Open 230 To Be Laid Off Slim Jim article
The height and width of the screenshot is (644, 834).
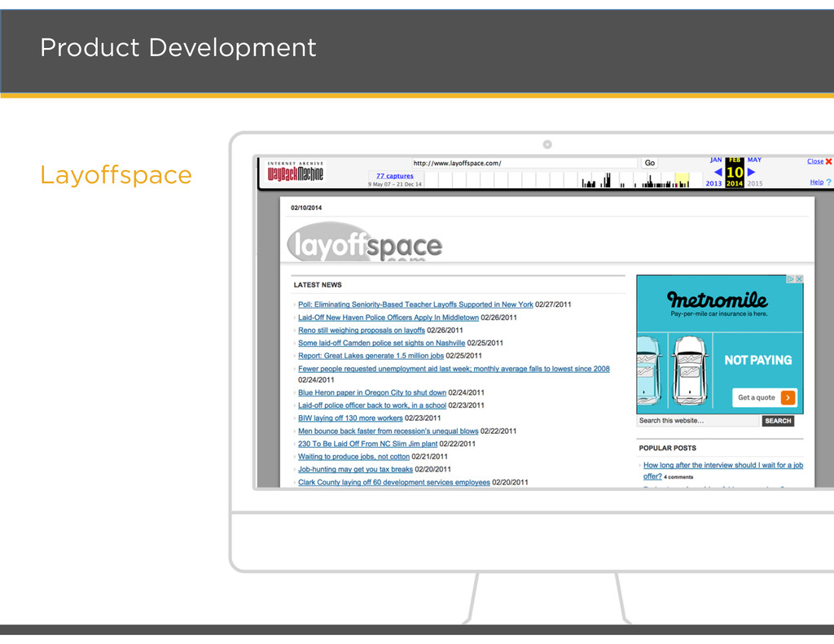(367, 444)
